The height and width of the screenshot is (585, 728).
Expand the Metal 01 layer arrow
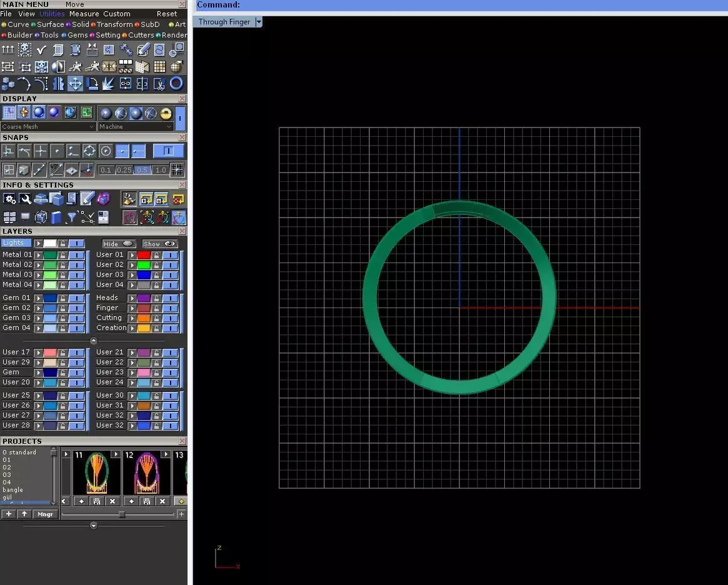(x=39, y=255)
